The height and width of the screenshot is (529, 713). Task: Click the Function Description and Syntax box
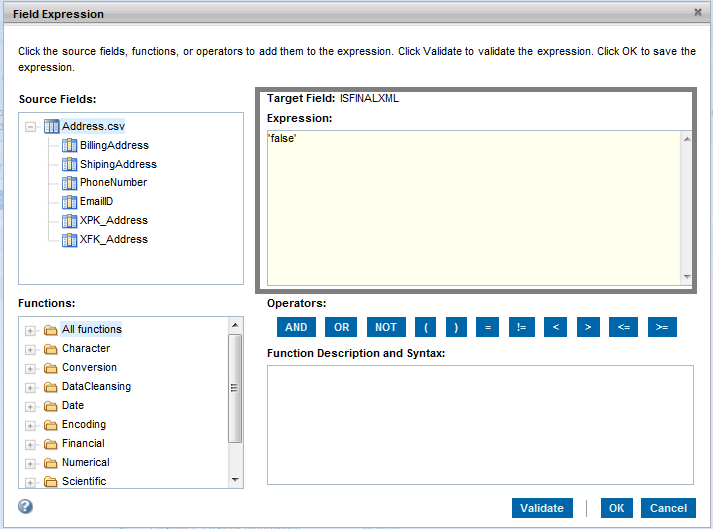(480, 425)
